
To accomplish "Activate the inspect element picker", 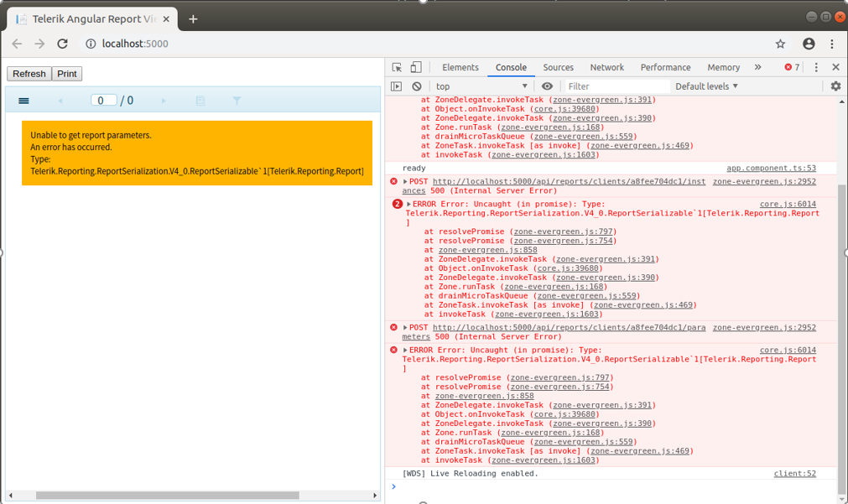I will [x=397, y=67].
